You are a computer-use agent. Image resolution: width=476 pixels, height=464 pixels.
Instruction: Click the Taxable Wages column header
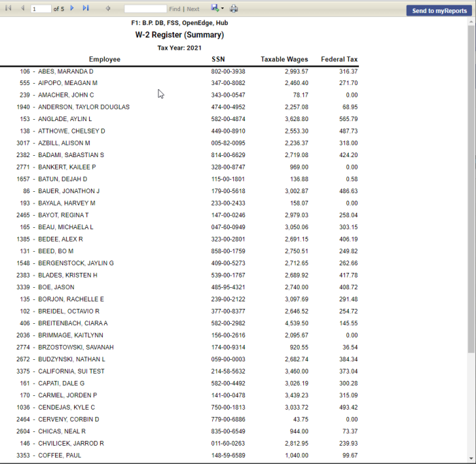(284, 59)
